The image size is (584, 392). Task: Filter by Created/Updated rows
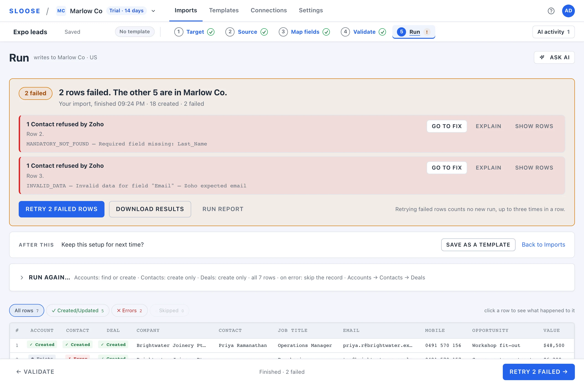pos(78,310)
